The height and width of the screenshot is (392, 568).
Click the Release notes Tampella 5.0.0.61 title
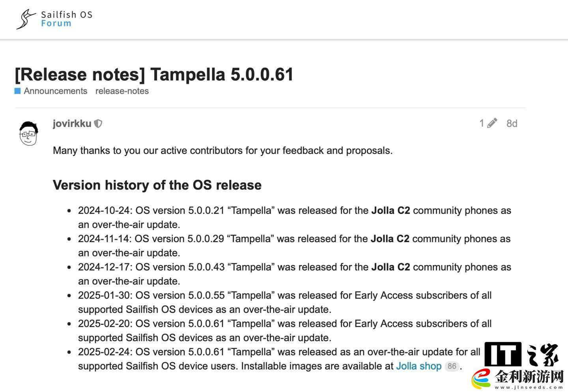[154, 75]
